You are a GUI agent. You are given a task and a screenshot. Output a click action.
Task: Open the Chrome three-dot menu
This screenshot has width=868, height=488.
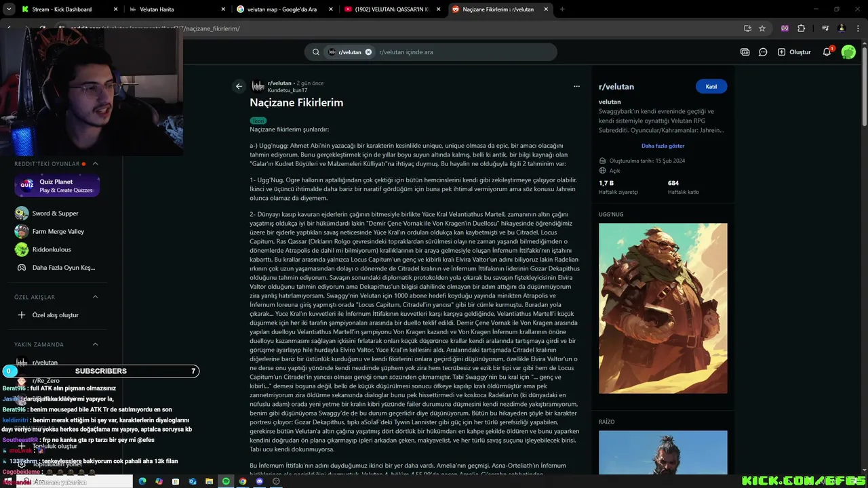[x=858, y=28]
